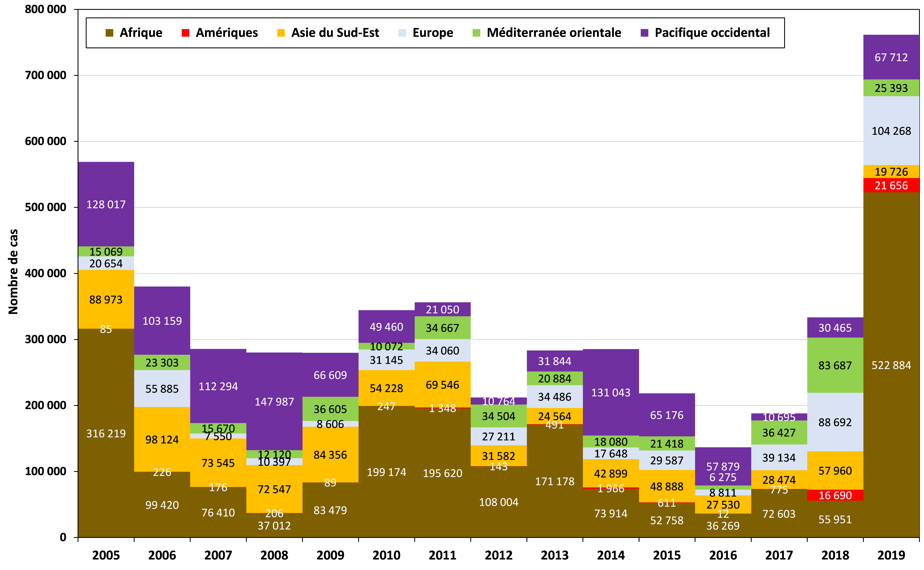Click the Pacifique occidental purple swatch
The height and width of the screenshot is (570, 924).
pyautogui.click(x=644, y=33)
